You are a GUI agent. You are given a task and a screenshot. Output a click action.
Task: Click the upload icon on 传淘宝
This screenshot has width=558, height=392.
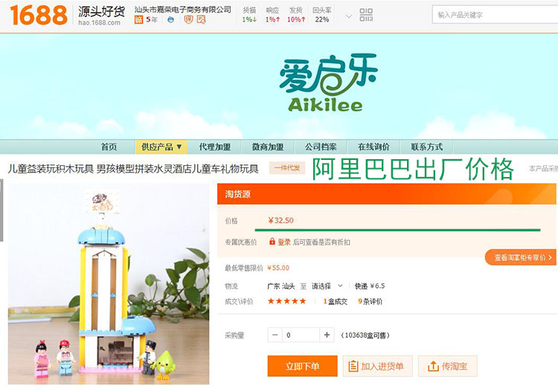tap(433, 366)
